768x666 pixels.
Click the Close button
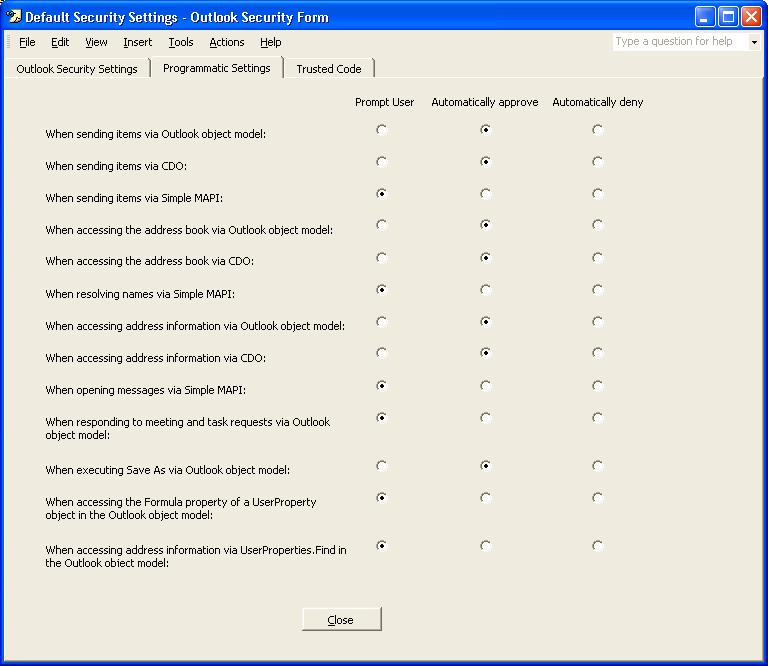click(x=341, y=619)
